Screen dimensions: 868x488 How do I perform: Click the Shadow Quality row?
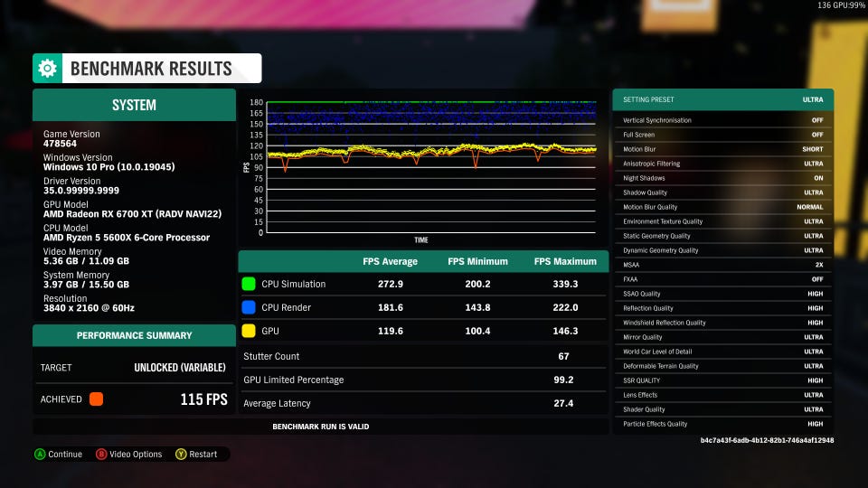coord(723,192)
